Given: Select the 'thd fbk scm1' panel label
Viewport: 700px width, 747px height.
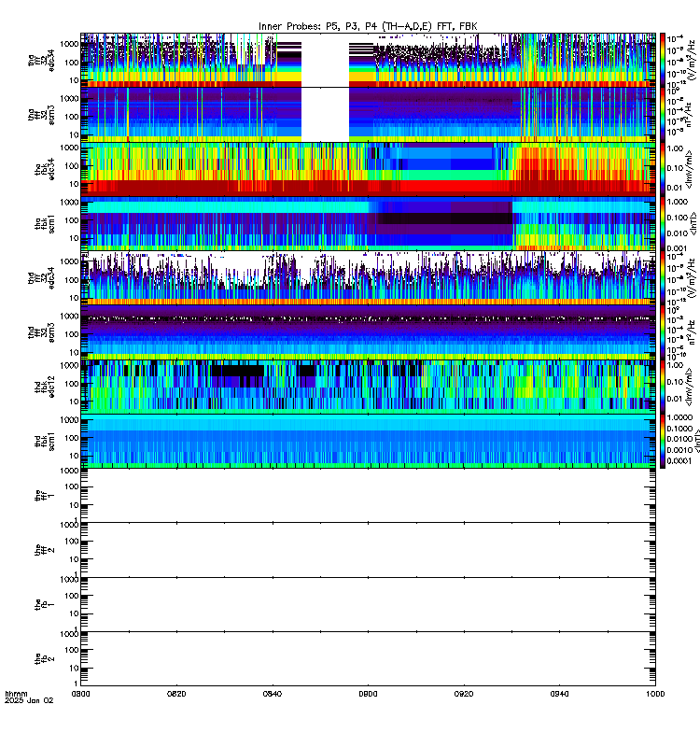Looking at the screenshot, I should [44, 441].
